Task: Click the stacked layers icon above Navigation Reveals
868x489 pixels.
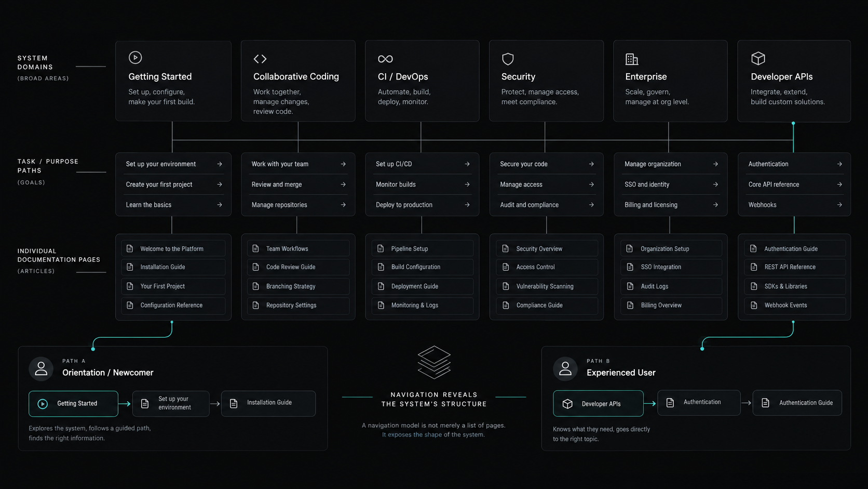Action: tap(434, 362)
